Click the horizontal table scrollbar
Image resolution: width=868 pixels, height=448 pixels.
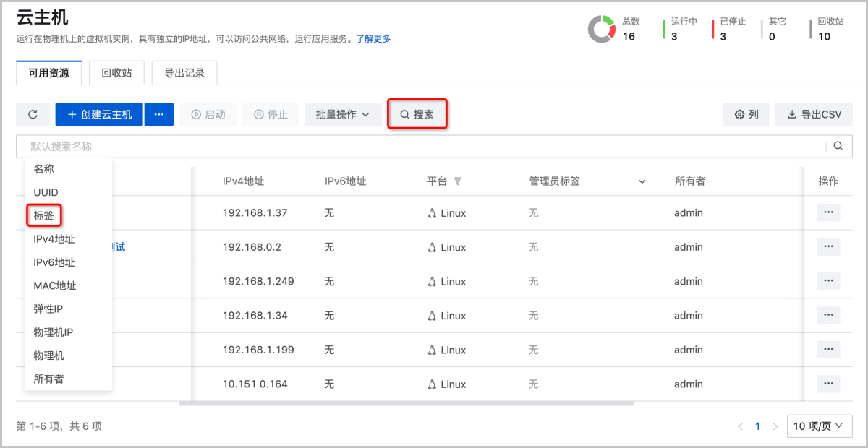point(406,403)
